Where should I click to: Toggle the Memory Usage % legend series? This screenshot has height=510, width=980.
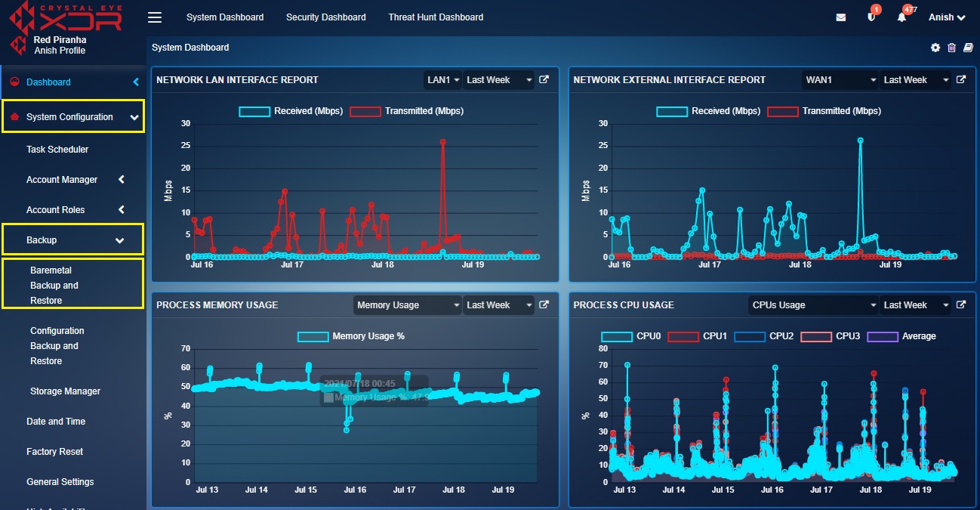(x=351, y=336)
